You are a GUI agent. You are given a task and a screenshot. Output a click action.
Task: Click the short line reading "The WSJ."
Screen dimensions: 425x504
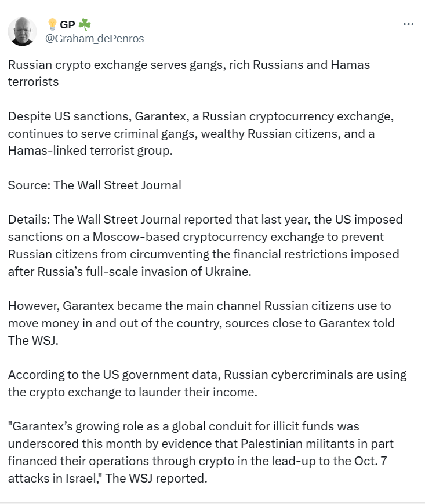33,341
